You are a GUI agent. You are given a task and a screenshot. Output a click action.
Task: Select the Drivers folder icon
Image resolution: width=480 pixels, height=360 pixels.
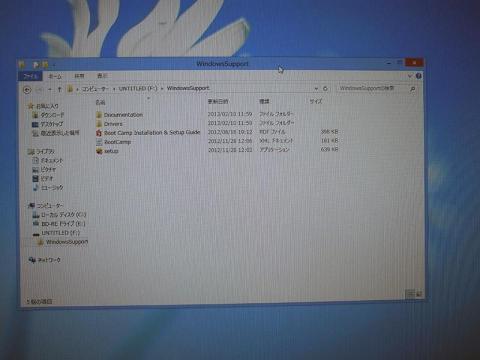pos(99,124)
